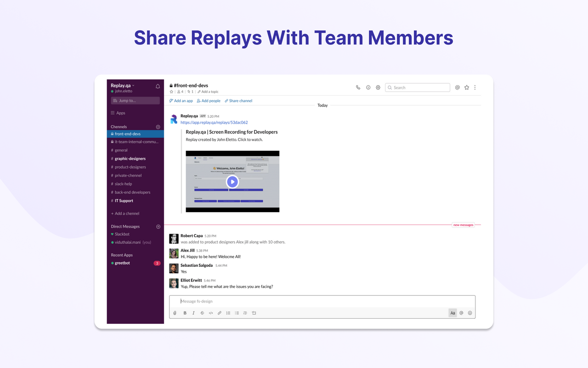This screenshot has height=368, width=588.
Task: Select the graphic-designers channel
Action: (130, 159)
